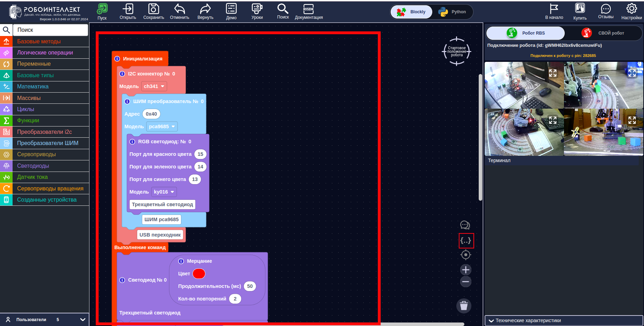This screenshot has width=644, height=326.
Task: Expand the Пользователи list chevron
Action: click(x=83, y=319)
